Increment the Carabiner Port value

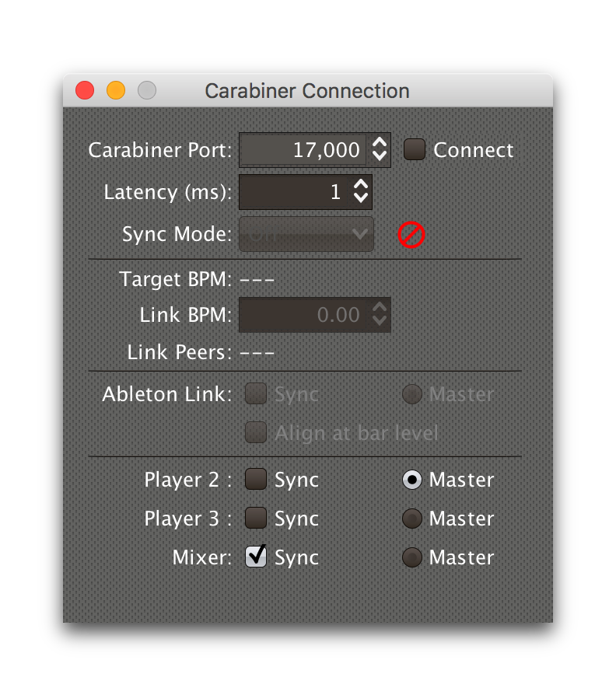[380, 144]
